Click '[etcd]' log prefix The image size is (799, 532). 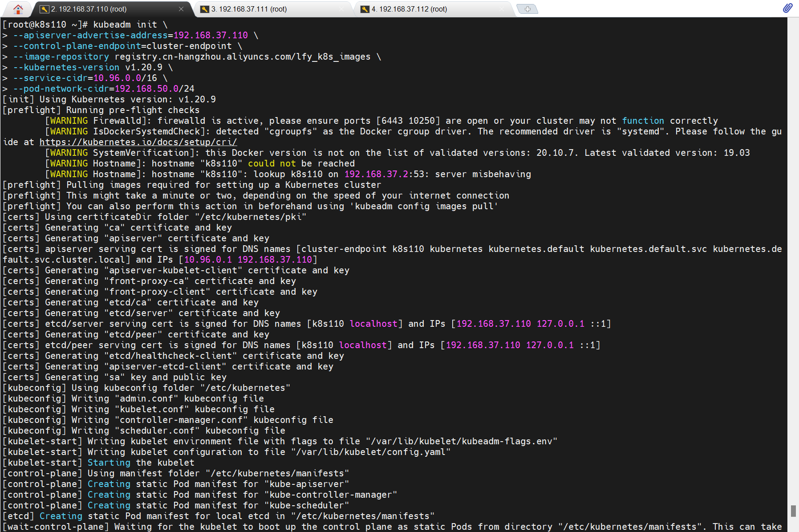18,516
